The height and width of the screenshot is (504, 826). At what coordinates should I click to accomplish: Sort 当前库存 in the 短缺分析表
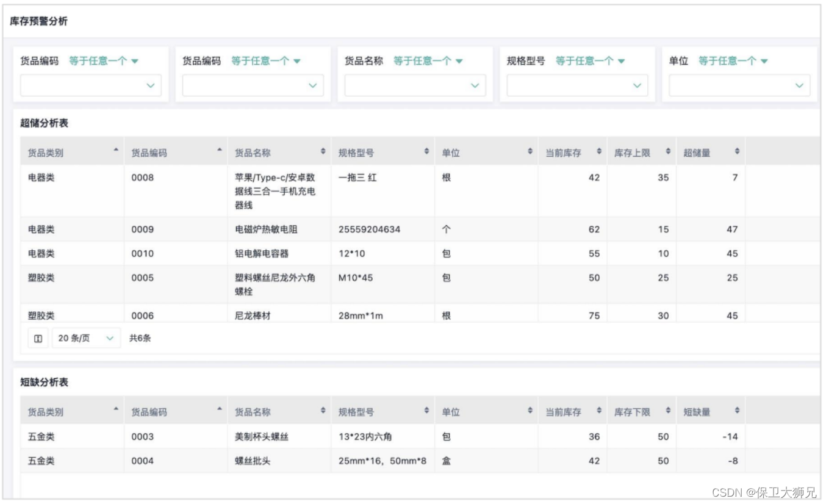coord(599,411)
